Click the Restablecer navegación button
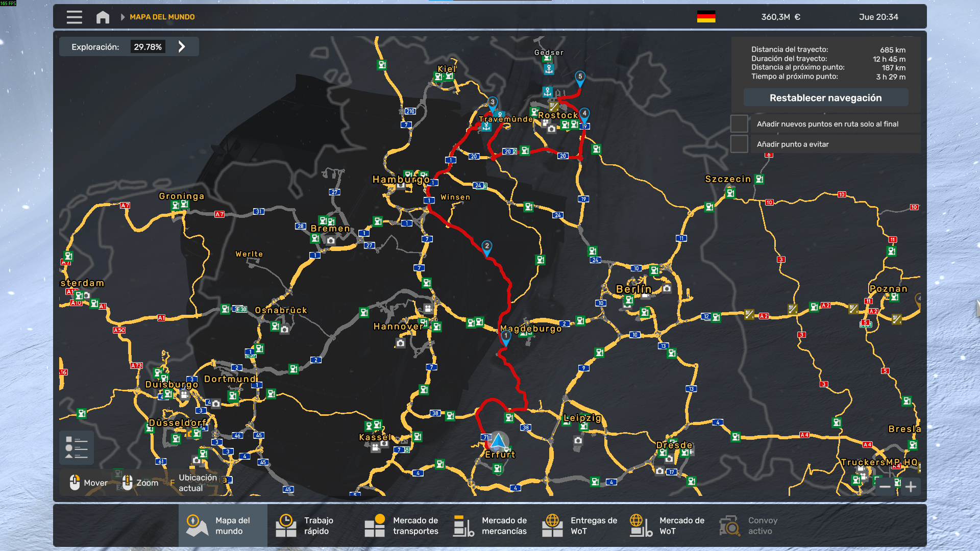Screen dimensions: 980x551 click(x=825, y=98)
